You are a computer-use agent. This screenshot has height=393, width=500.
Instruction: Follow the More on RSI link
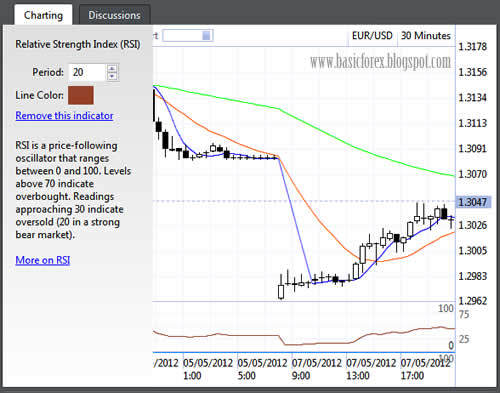coord(43,260)
